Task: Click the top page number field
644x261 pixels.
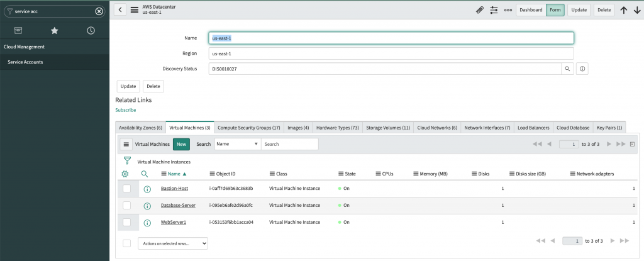Action: [569, 144]
